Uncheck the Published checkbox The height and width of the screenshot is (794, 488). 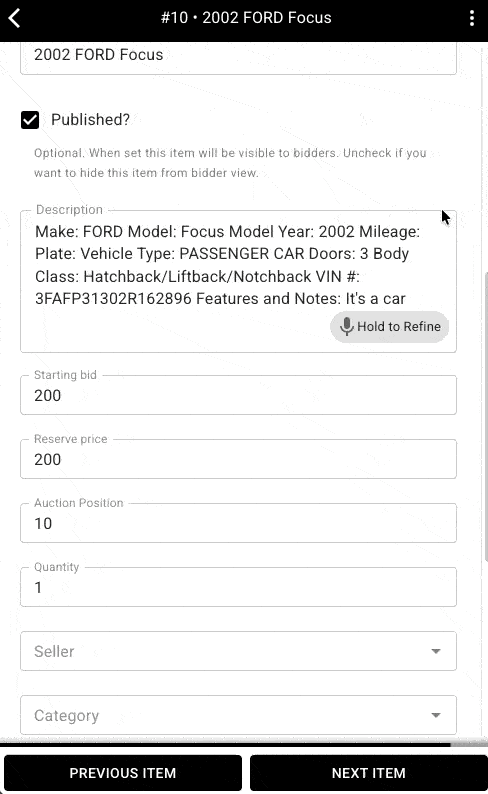[30, 120]
